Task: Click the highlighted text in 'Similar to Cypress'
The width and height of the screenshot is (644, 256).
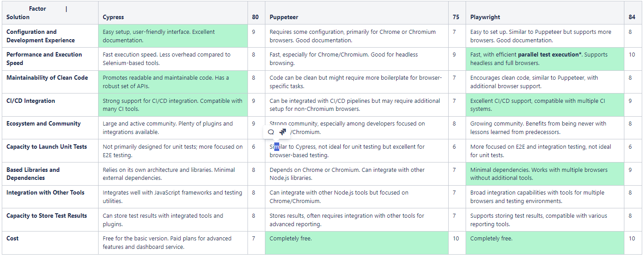Action: 277,147
